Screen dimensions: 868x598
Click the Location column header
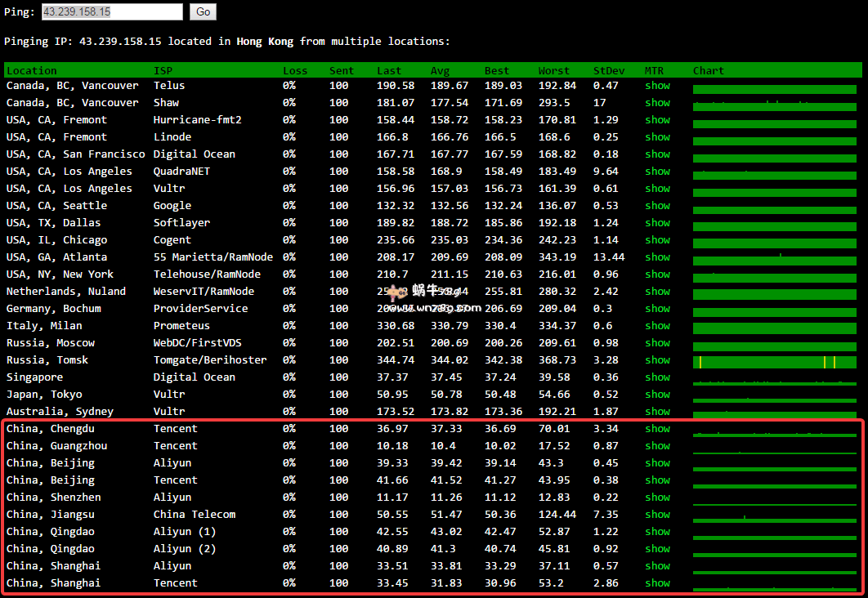pyautogui.click(x=32, y=71)
